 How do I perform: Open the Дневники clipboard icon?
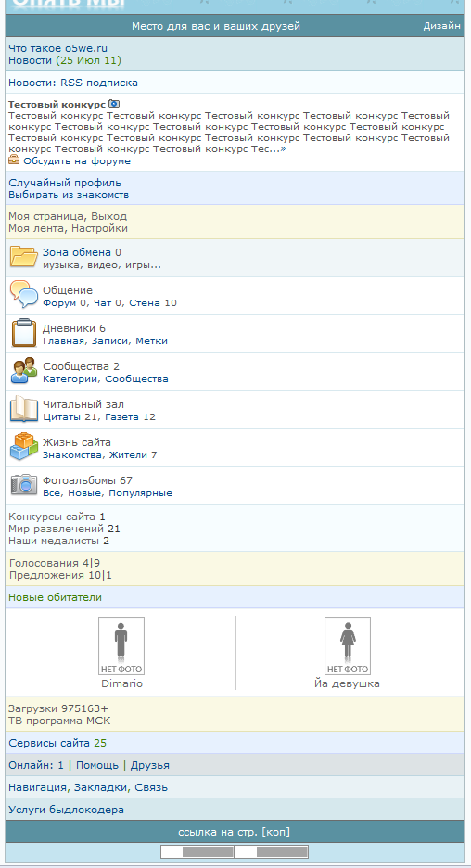[x=23, y=333]
